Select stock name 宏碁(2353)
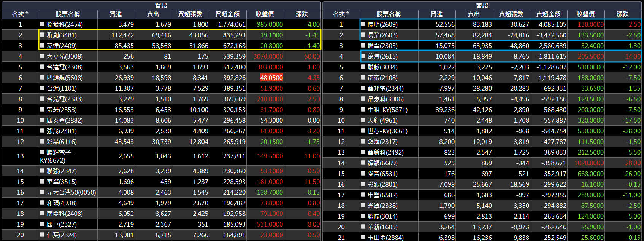644x241 pixels. (x=62, y=110)
